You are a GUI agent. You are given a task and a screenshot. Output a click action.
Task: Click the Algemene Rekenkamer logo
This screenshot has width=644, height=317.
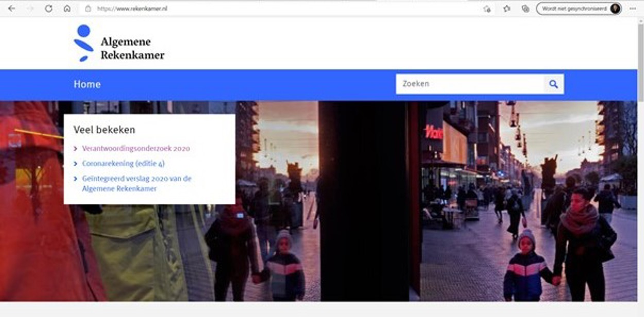[x=119, y=44]
